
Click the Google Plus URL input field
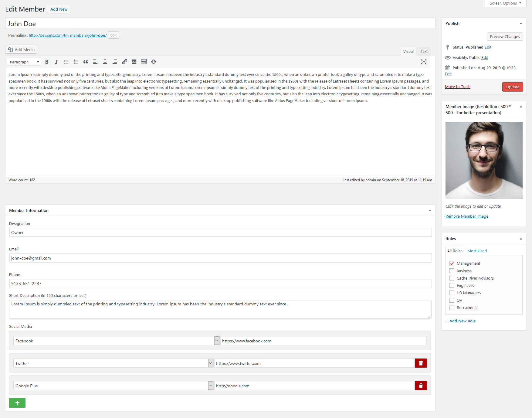pyautogui.click(x=314, y=386)
